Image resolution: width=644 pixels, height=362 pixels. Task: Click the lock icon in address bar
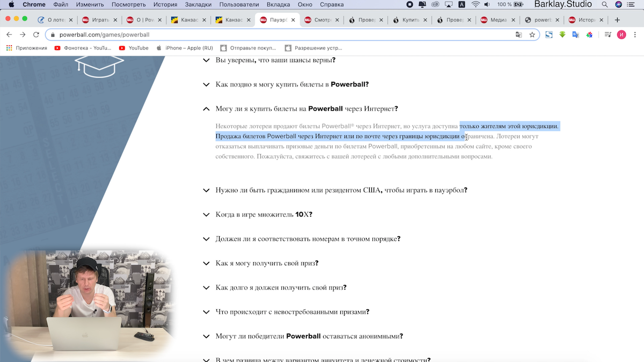click(53, 35)
